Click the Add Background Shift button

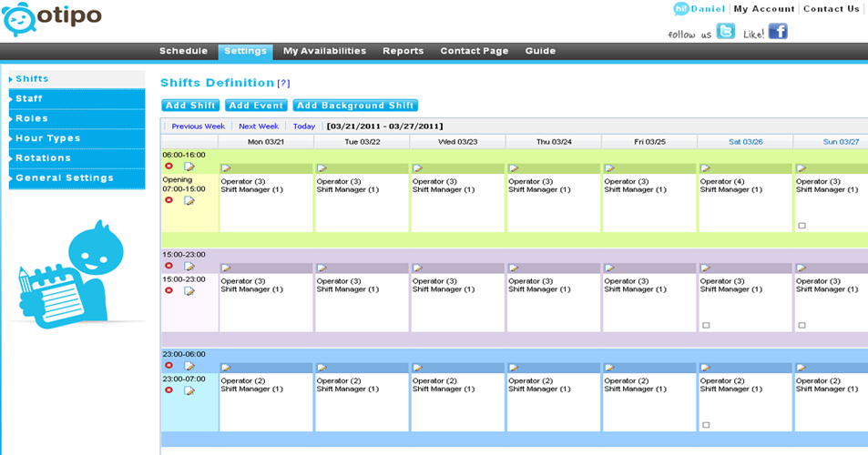(355, 106)
